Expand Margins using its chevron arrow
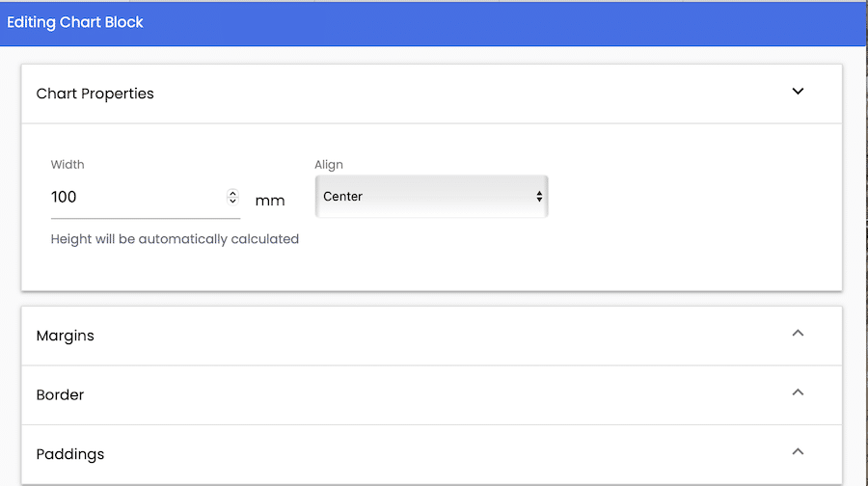Viewport: 868px width, 486px height. click(x=798, y=334)
